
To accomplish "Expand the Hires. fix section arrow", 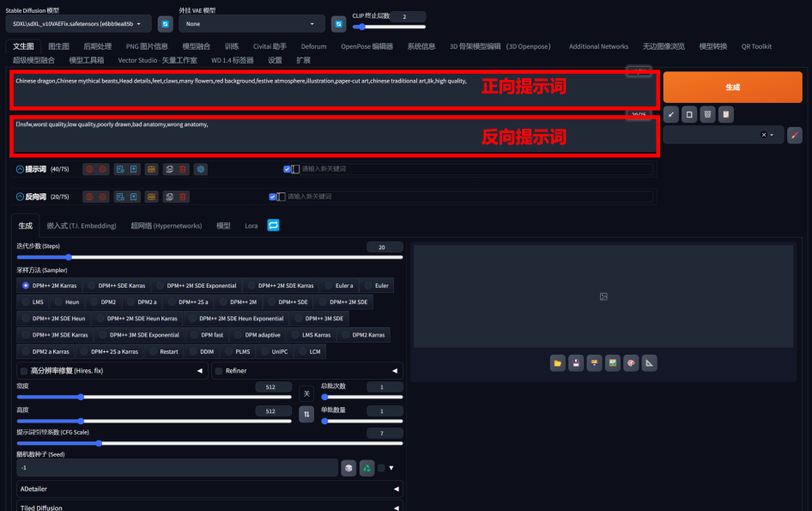I will tap(200, 371).
